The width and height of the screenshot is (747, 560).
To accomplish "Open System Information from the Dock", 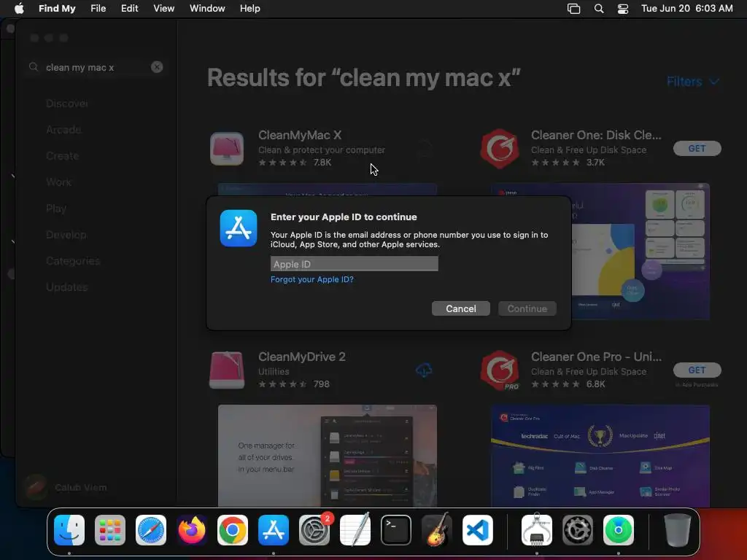I will tap(537, 530).
